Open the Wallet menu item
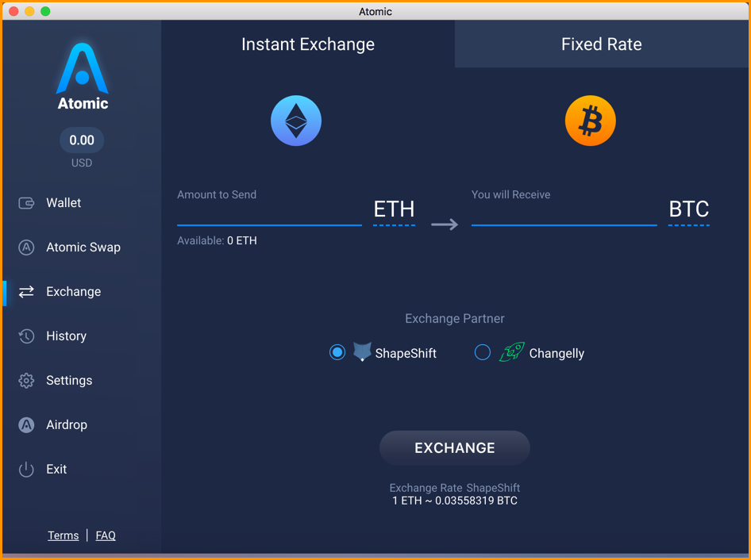The height and width of the screenshot is (560, 751). click(x=64, y=203)
